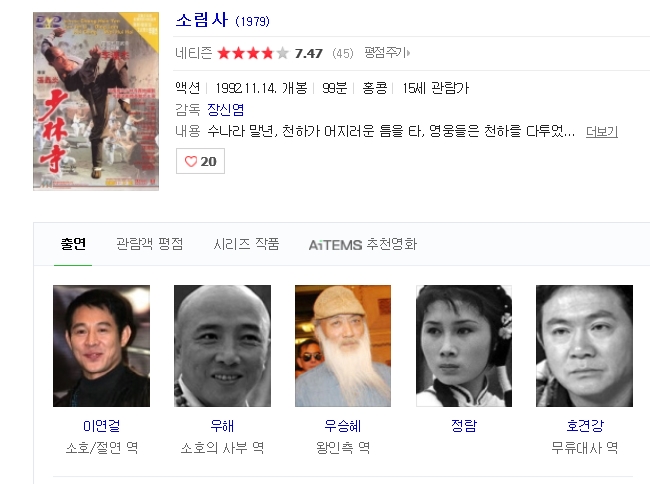Image resolution: width=650 pixels, height=484 pixels.
Task: Open the AiTEMS 추천영화 tab
Action: coord(363,244)
